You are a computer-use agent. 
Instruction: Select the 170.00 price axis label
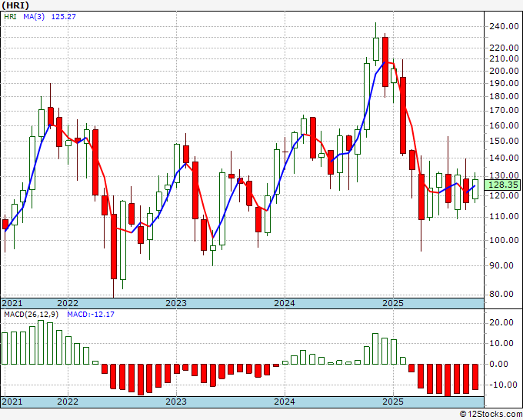(504, 110)
